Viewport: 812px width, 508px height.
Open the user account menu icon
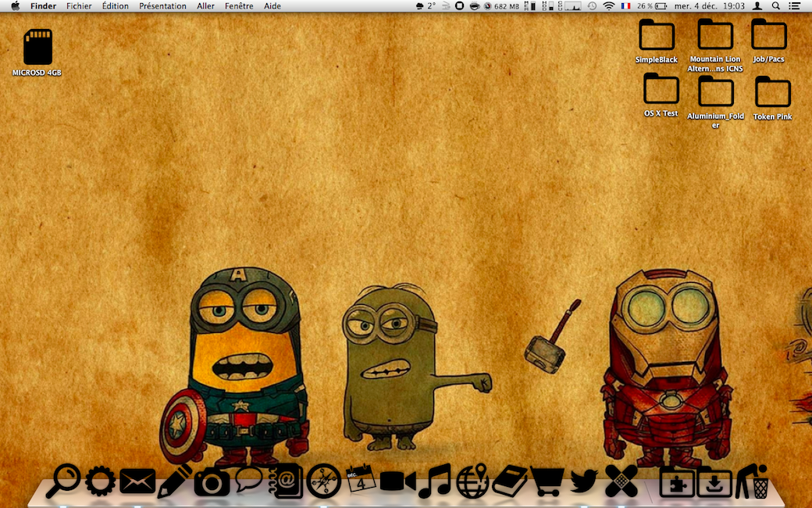coord(757,5)
